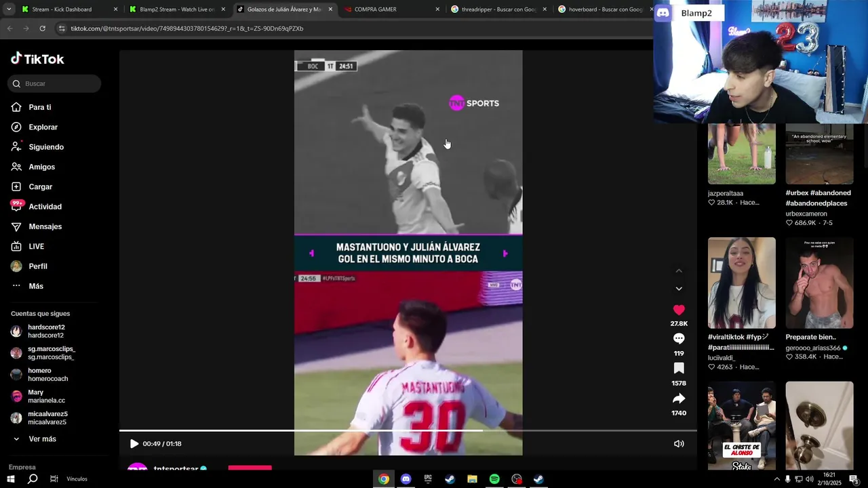The height and width of the screenshot is (488, 868).
Task: Mute the video volume icon
Action: click(679, 444)
